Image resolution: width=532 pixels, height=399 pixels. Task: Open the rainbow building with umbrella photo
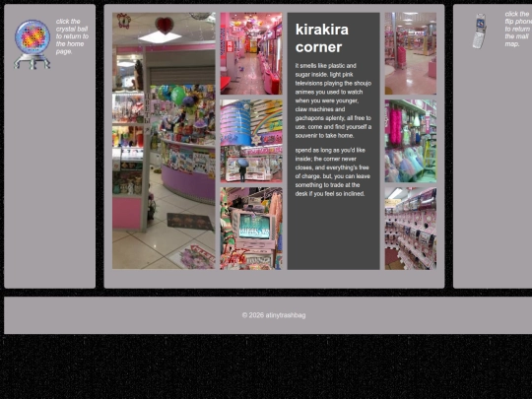pyautogui.click(x=251, y=141)
